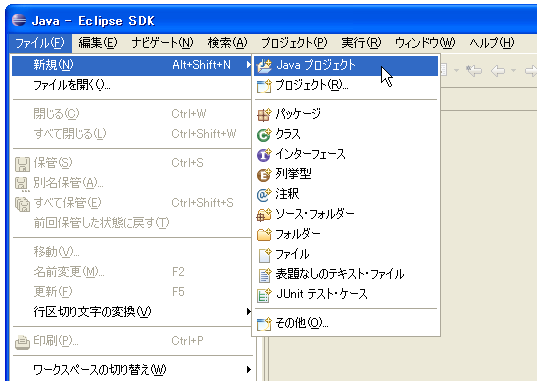
Task: Open その他(O)... wizard list
Action: click(x=346, y=323)
